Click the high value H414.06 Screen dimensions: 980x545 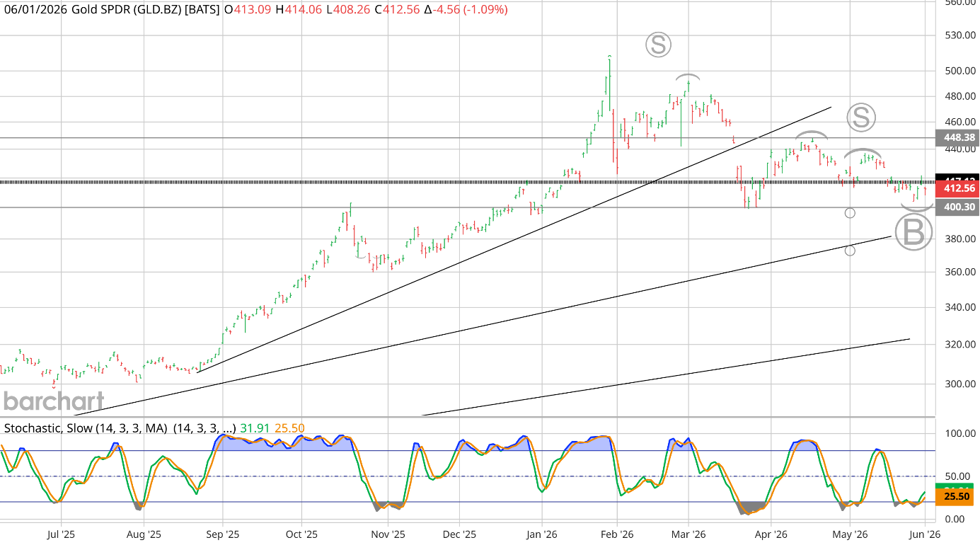299,10
